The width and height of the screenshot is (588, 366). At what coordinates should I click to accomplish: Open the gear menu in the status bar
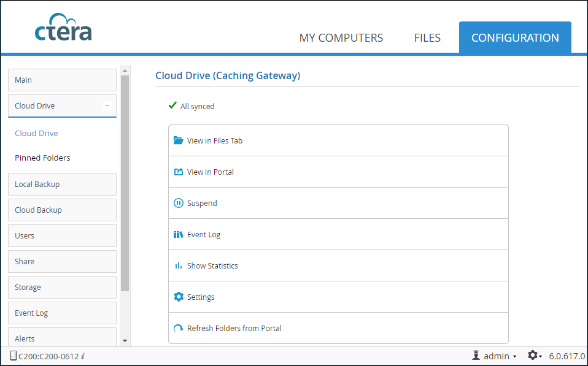[535, 355]
